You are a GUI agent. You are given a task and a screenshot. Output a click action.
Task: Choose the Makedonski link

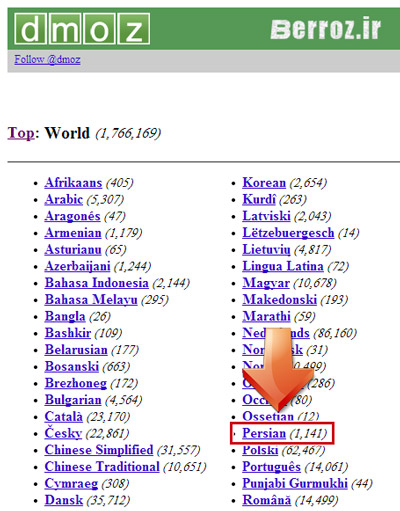tap(280, 299)
